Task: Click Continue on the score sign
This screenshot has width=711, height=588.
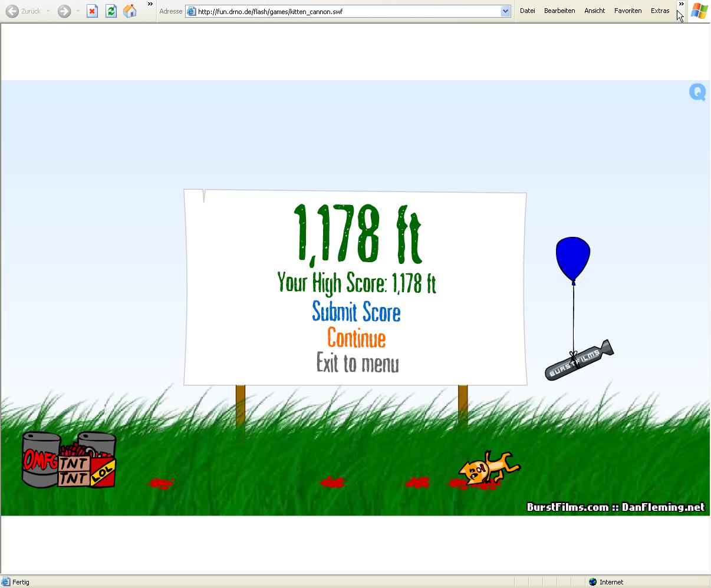Action: tap(357, 338)
